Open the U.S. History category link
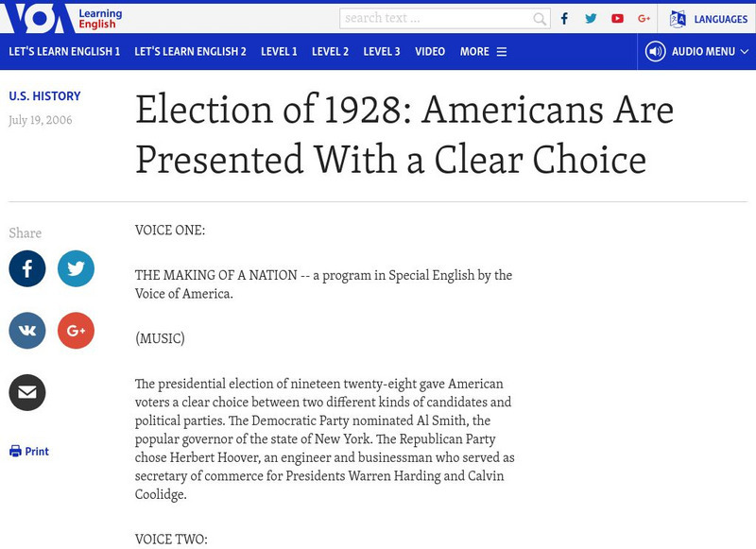Image resolution: width=756 pixels, height=549 pixels. pyautogui.click(x=44, y=96)
